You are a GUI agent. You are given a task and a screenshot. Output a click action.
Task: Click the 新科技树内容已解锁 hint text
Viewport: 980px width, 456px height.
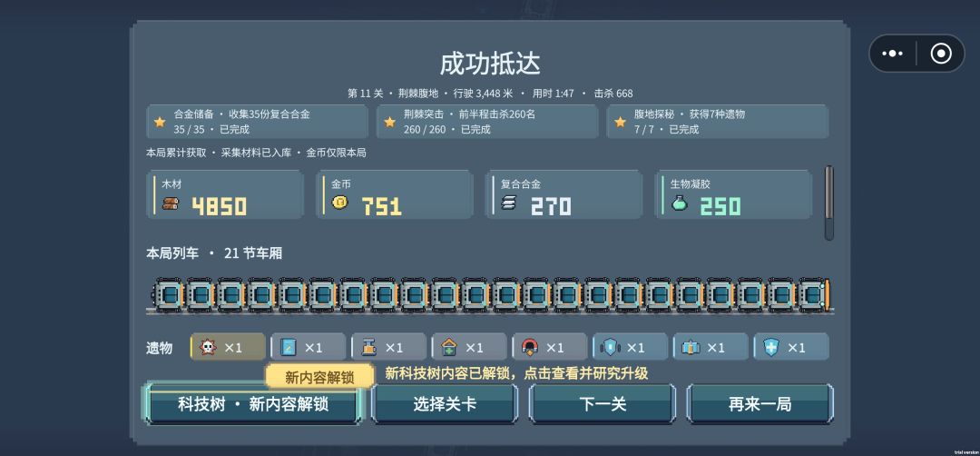point(516,373)
